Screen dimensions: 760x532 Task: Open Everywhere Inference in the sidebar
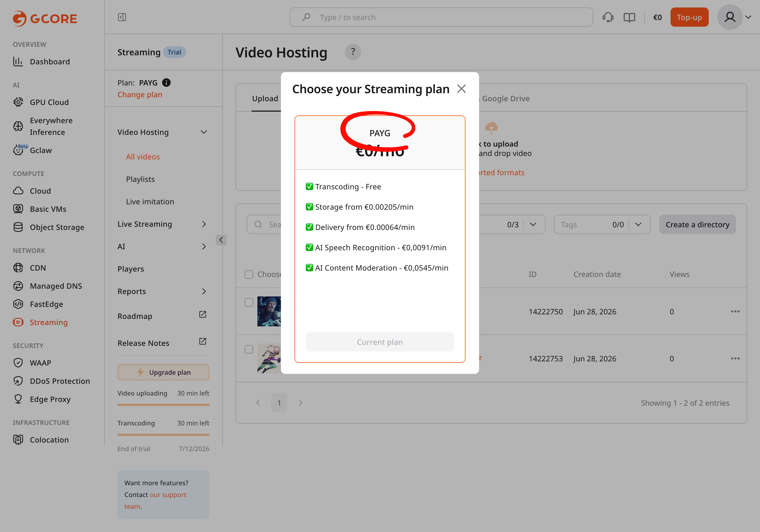point(51,126)
